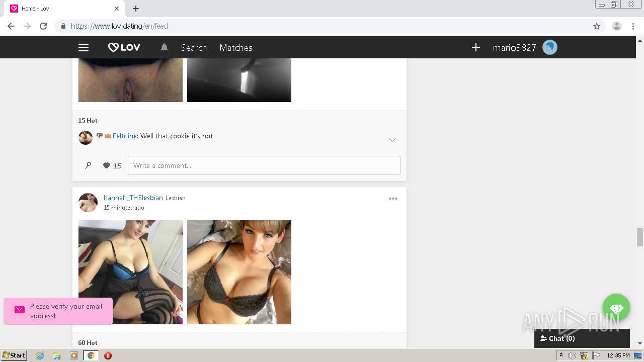Open the first photo thumbnail in top post

pyautogui.click(x=130, y=80)
